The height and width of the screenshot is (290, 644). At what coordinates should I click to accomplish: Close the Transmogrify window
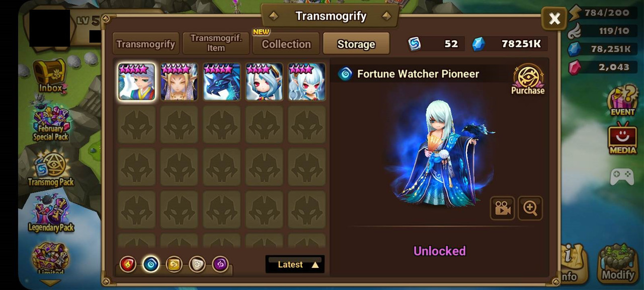pos(554,19)
